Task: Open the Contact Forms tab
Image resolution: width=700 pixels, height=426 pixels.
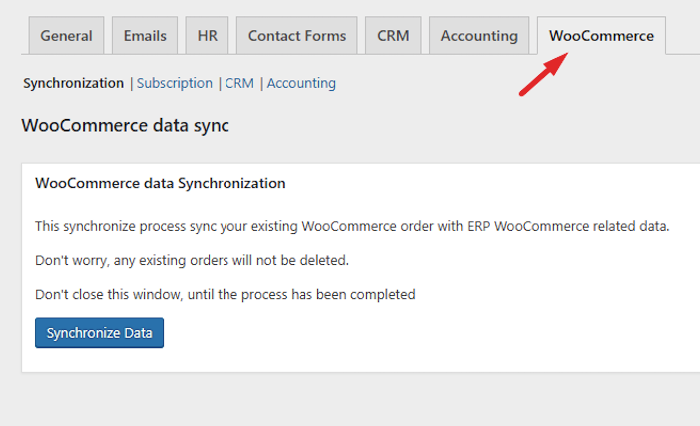Action: pos(297,36)
